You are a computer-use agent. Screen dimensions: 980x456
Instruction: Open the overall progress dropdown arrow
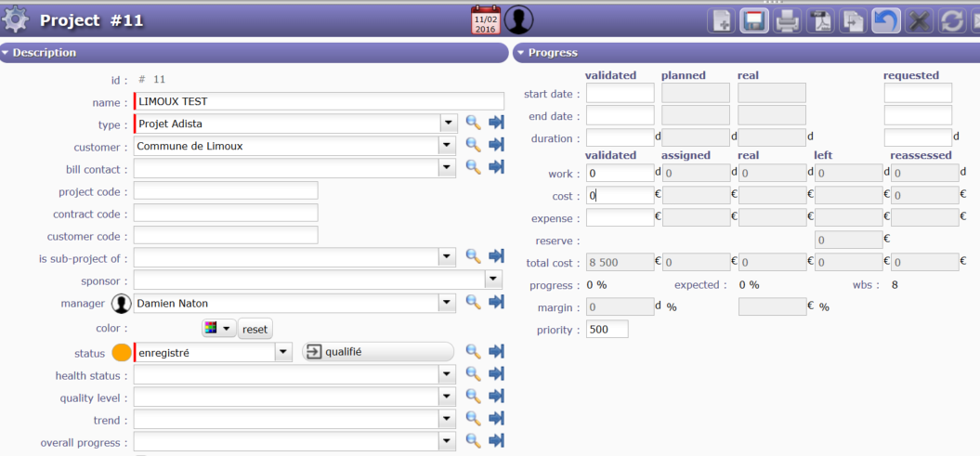pyautogui.click(x=448, y=442)
